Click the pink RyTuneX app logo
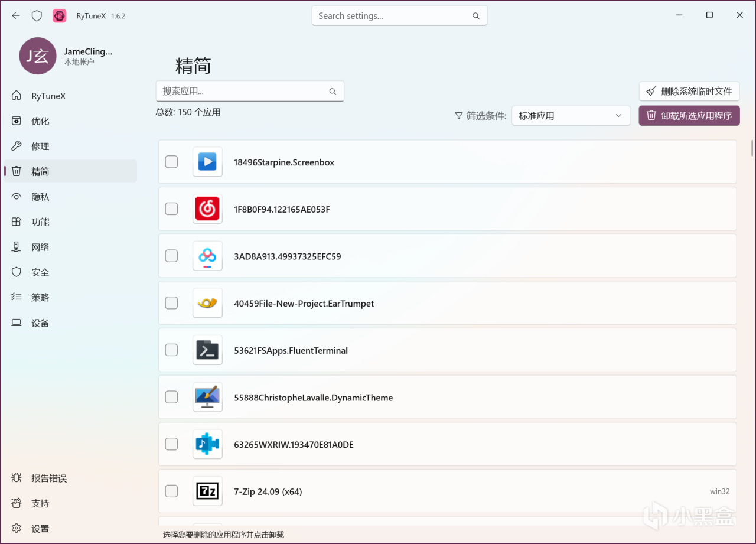 pyautogui.click(x=60, y=16)
